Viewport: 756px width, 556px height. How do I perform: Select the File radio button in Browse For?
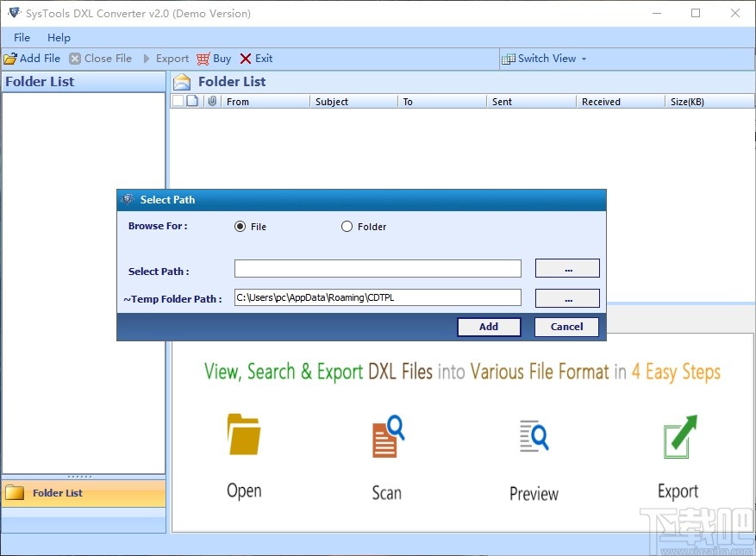pyautogui.click(x=241, y=226)
